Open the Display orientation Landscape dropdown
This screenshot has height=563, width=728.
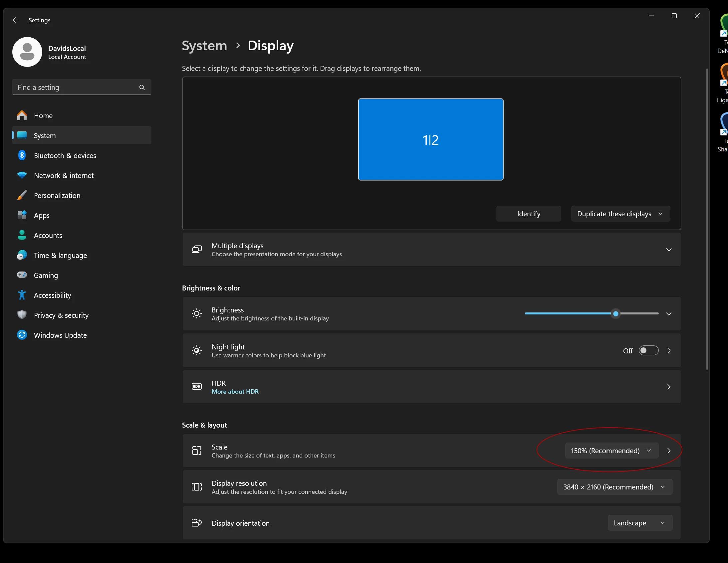tap(639, 523)
